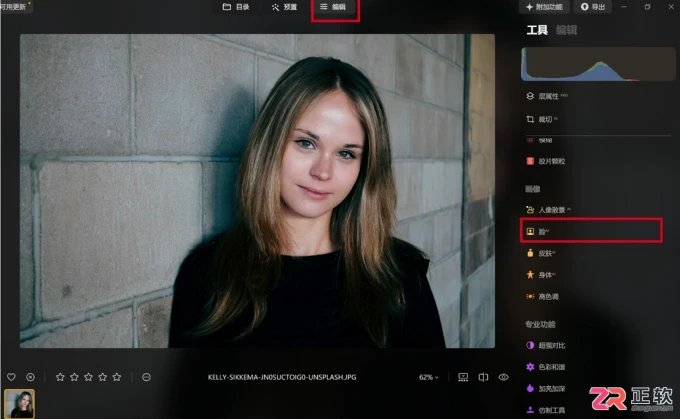Click the 画像 portrait section heading
The height and width of the screenshot is (419, 680).
point(533,189)
